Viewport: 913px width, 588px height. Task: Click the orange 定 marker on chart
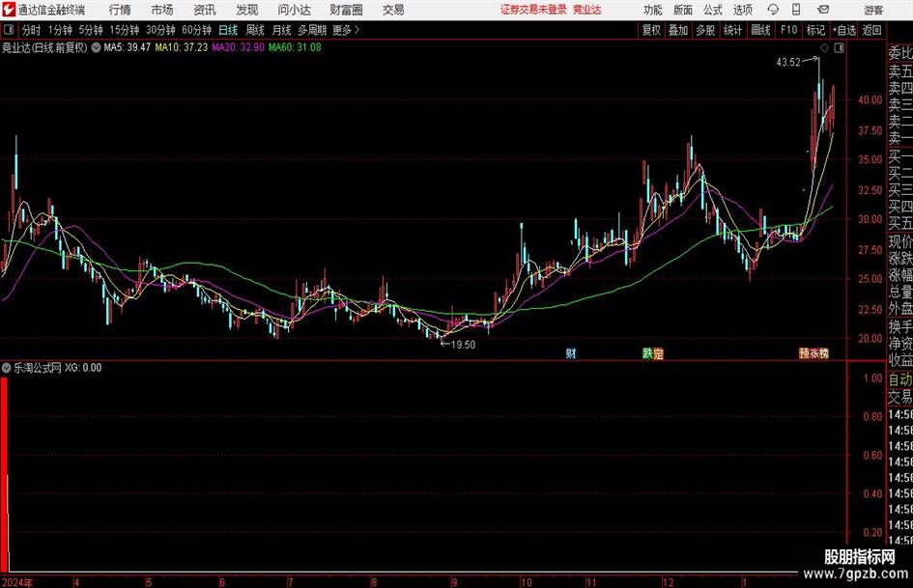(658, 353)
